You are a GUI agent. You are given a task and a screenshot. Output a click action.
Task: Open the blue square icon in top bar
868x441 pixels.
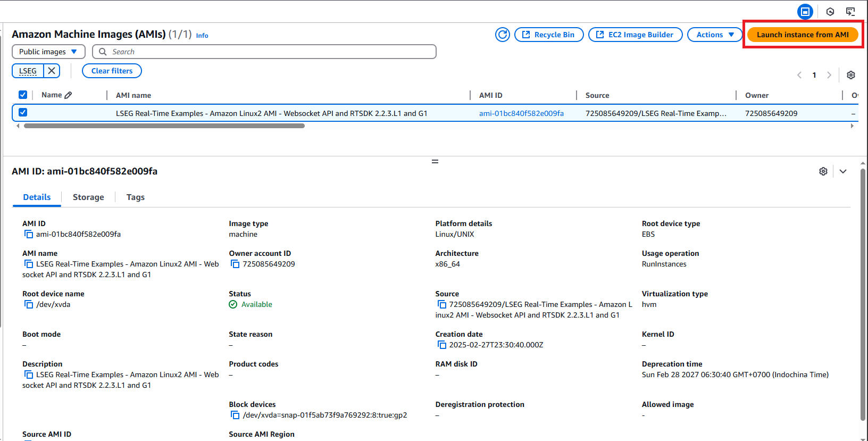coord(805,11)
